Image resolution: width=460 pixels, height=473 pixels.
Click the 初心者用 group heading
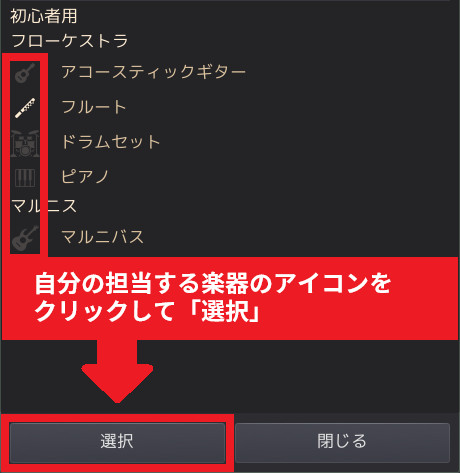point(44,16)
